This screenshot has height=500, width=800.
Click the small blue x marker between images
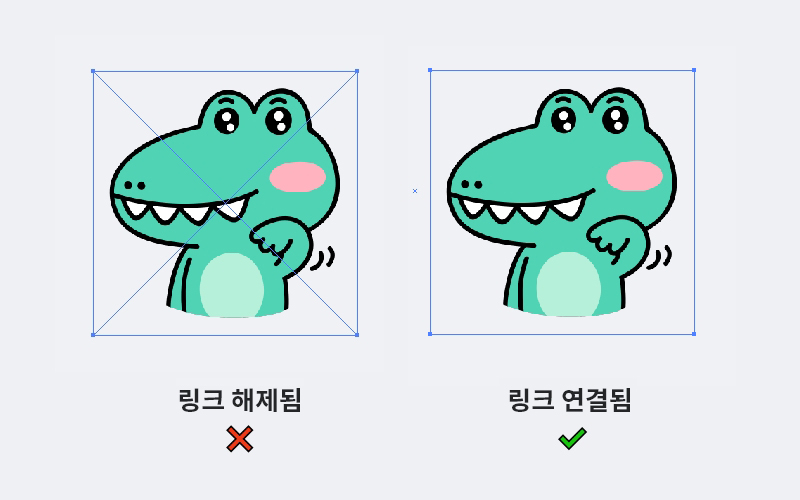415,191
